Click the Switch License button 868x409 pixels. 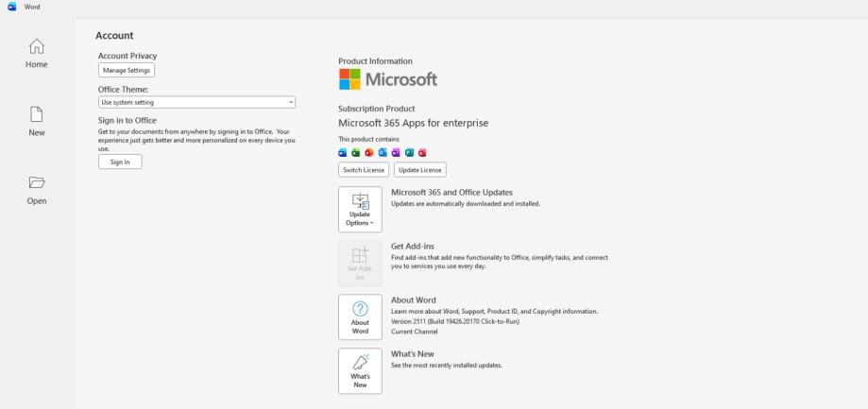(364, 170)
